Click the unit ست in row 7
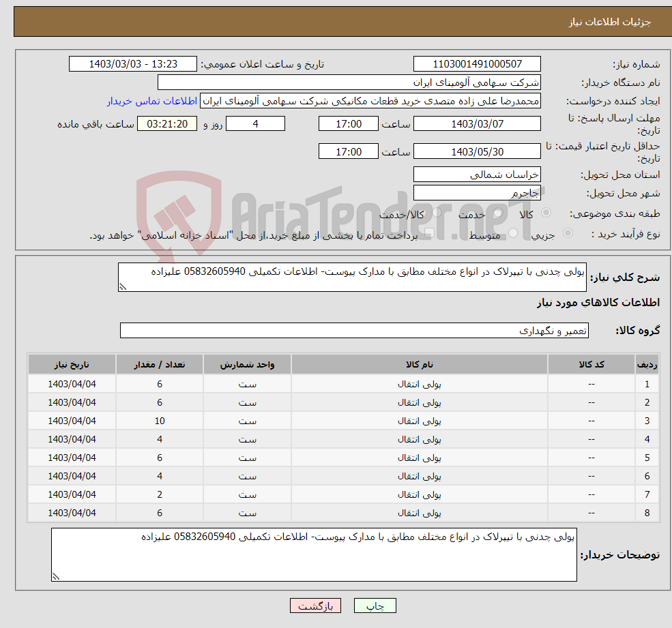 pos(247,495)
